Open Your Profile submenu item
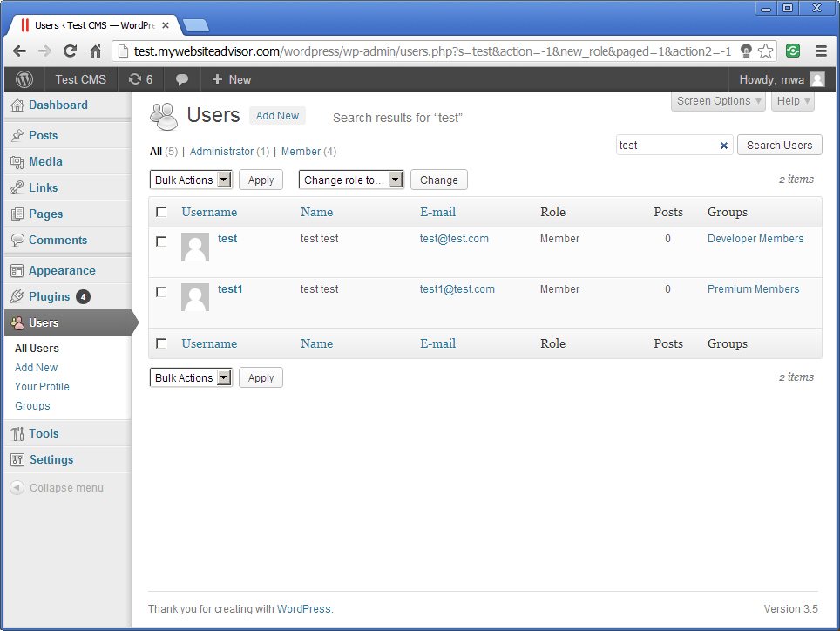The height and width of the screenshot is (631, 840). [42, 387]
